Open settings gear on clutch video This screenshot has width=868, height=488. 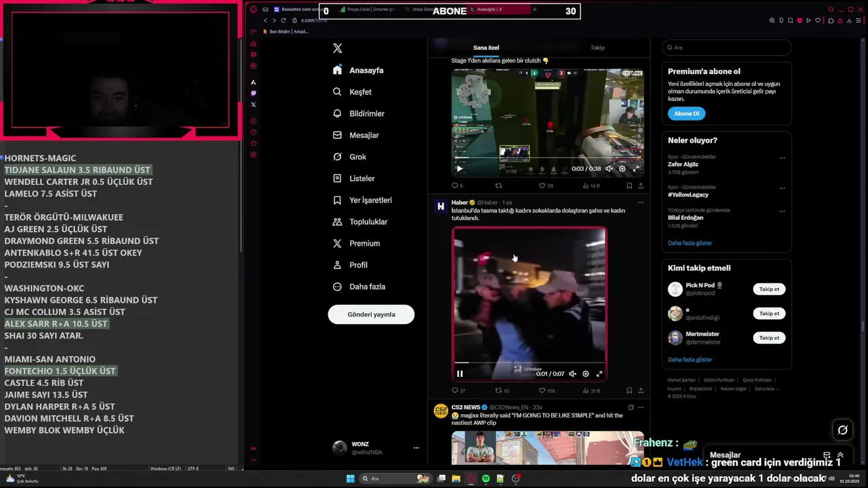pyautogui.click(x=622, y=169)
